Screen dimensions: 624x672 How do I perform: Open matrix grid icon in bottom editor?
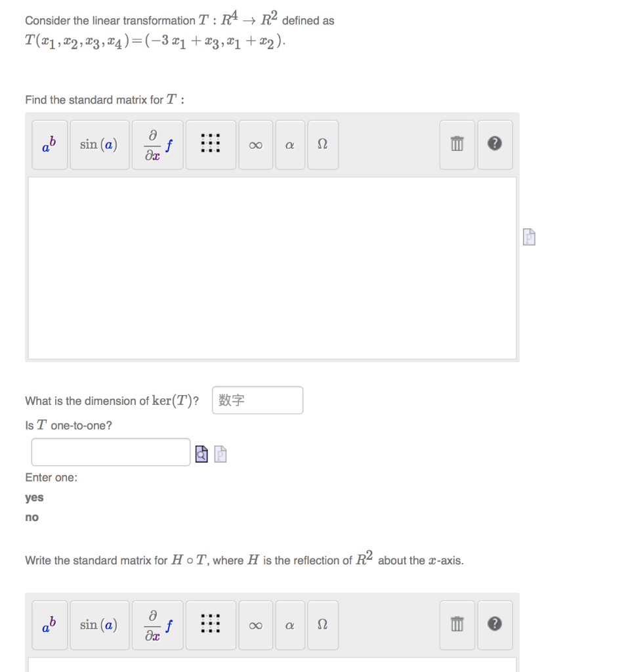[210, 625]
